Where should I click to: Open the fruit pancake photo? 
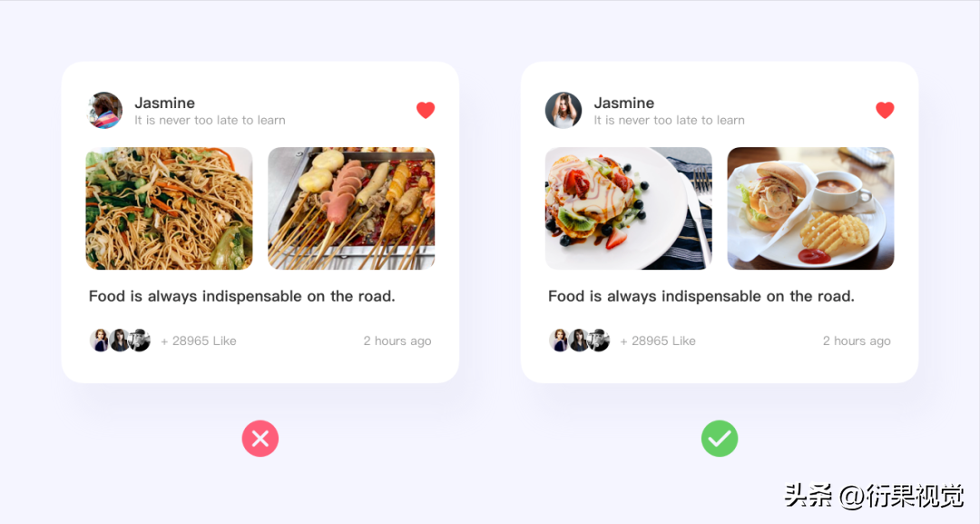pyautogui.click(x=628, y=208)
